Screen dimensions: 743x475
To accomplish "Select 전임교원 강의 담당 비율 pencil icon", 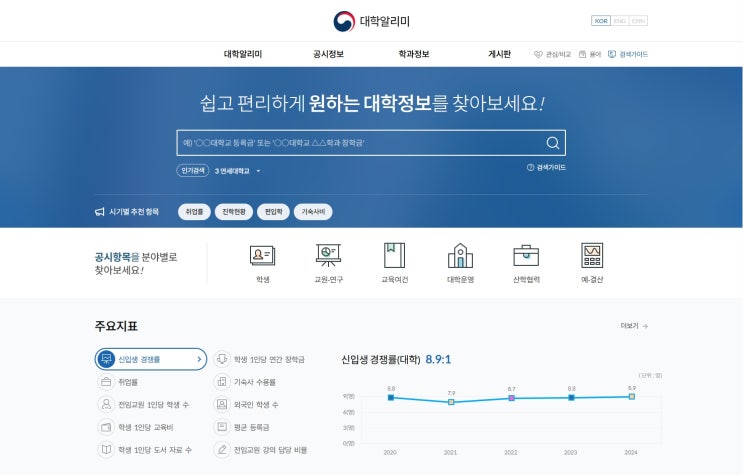I will [x=222, y=449].
